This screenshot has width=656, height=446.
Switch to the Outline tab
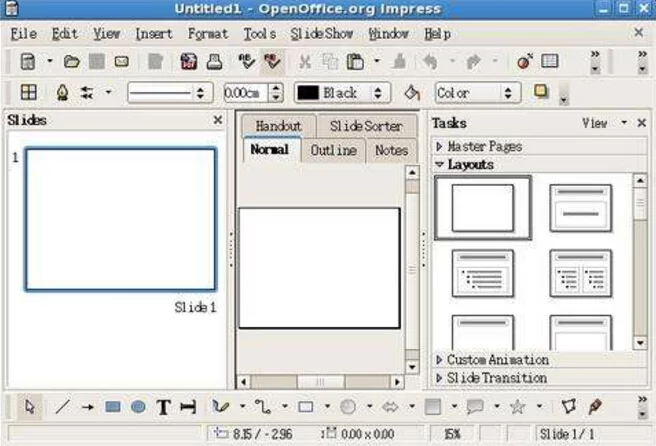(333, 150)
